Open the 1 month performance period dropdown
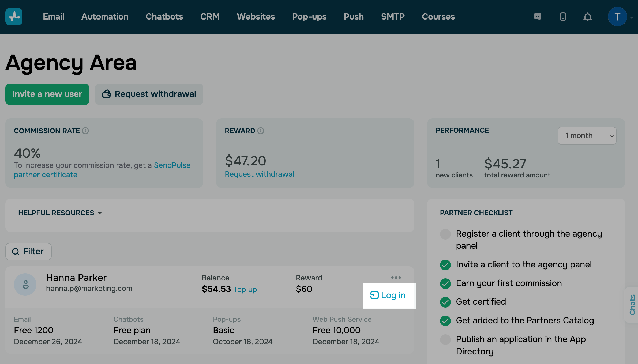 tap(587, 136)
